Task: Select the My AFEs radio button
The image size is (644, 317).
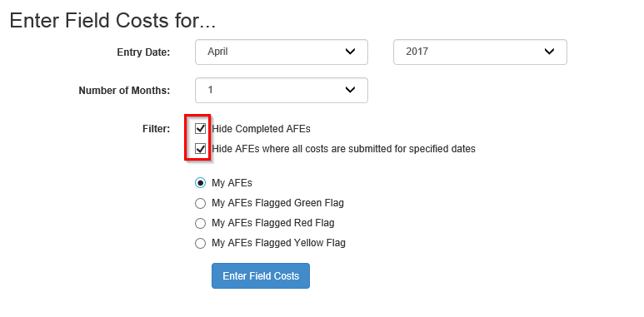Action: pyautogui.click(x=200, y=183)
